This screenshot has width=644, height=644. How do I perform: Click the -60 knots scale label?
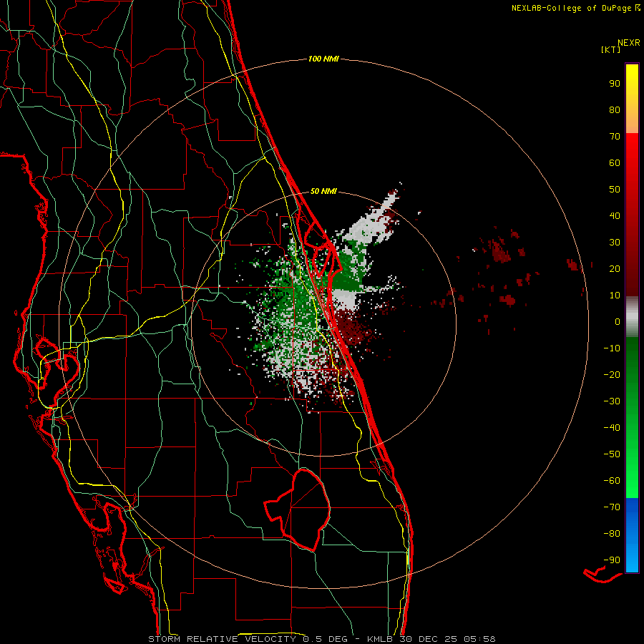coord(612,481)
